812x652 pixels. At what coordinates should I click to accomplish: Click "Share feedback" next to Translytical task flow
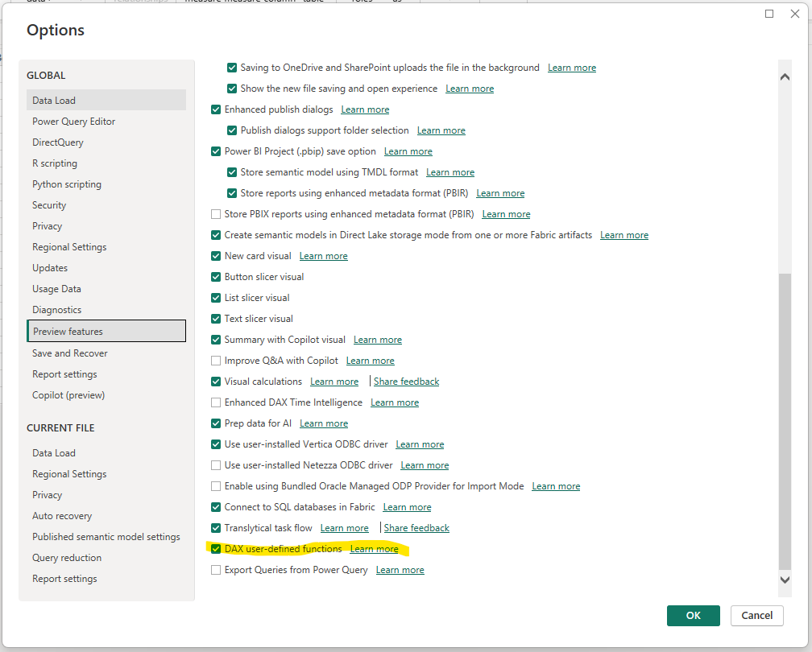pyautogui.click(x=416, y=527)
